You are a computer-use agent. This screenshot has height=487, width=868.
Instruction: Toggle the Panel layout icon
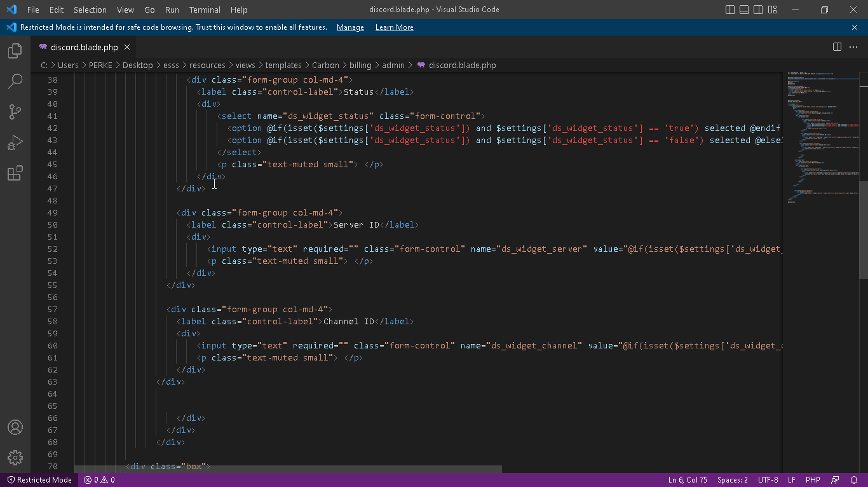point(744,10)
